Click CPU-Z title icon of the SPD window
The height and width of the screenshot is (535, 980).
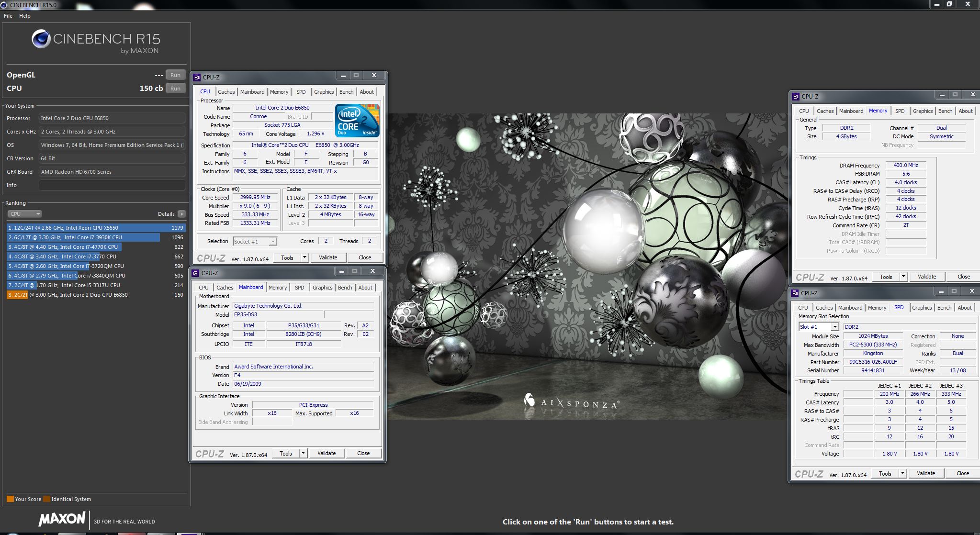point(795,293)
